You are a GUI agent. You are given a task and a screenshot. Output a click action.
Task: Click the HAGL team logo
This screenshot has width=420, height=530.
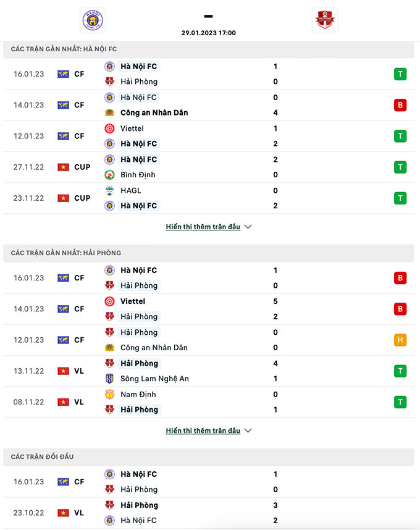pos(109,190)
